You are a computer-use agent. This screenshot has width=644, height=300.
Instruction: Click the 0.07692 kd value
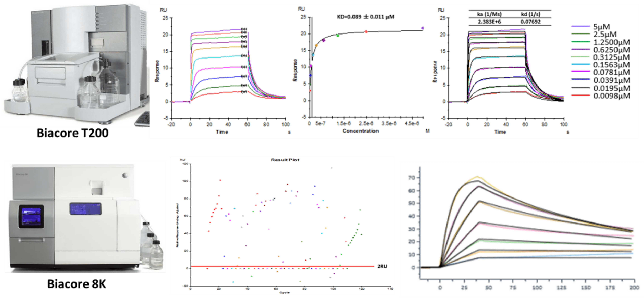click(x=530, y=22)
